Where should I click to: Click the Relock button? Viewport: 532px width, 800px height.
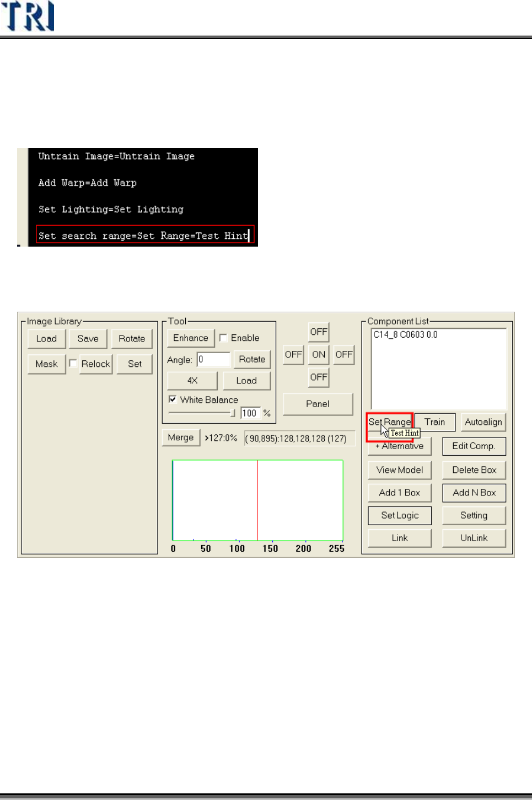[96, 364]
